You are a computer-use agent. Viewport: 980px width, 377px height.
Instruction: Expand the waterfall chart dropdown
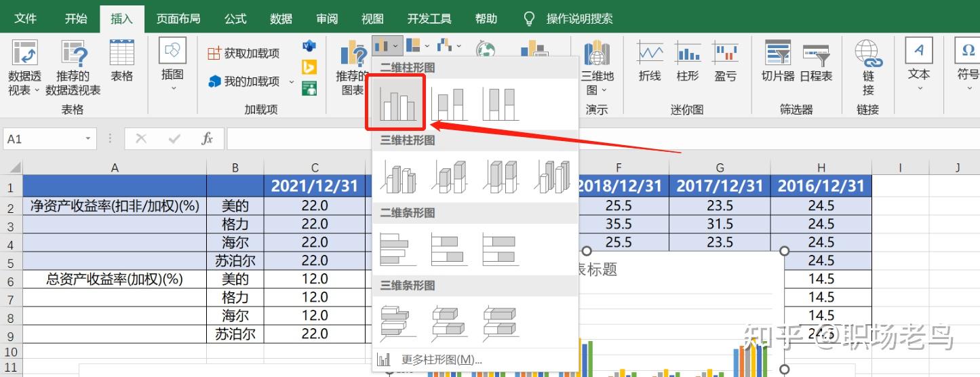pos(458,46)
